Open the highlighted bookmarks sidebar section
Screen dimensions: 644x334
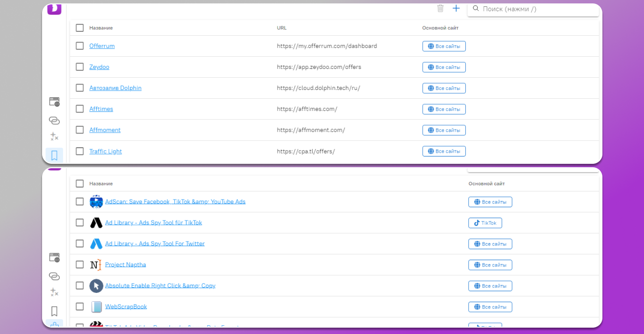(54, 156)
